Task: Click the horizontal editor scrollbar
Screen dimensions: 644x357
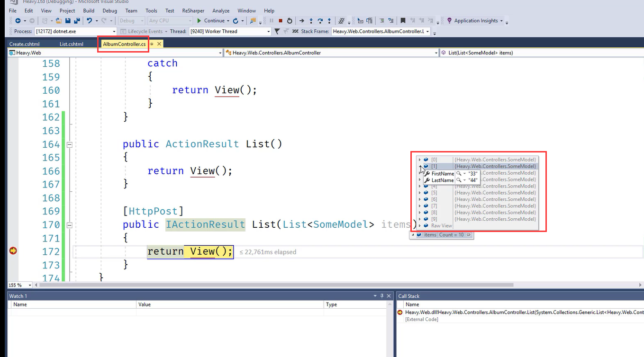Action: click(276, 285)
